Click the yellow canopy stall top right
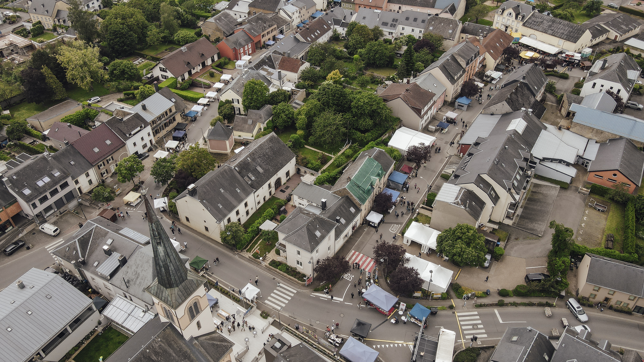 pos(529,55)
